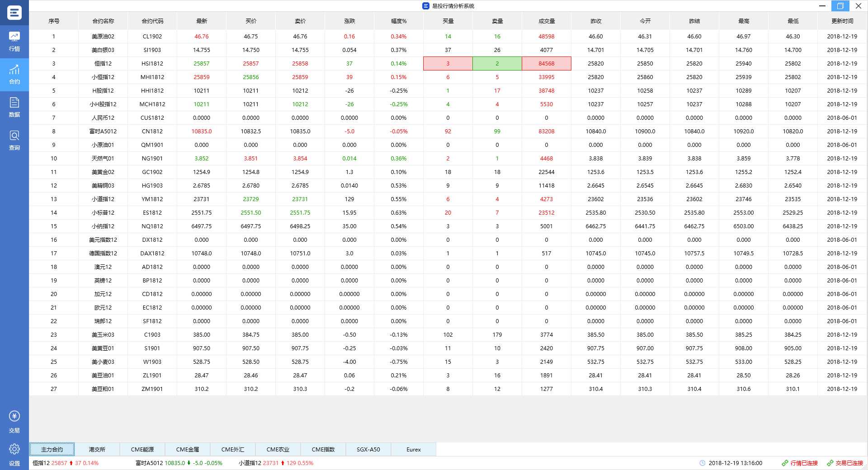This screenshot has width=868, height=470.
Task: Click the 最低 column header
Action: click(793, 21)
